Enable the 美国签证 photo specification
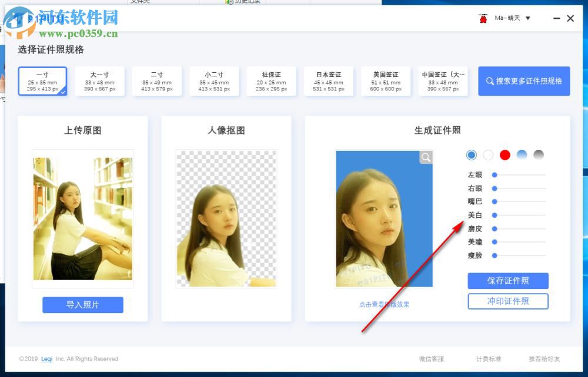Screen dimensions: 588x377 (386, 81)
